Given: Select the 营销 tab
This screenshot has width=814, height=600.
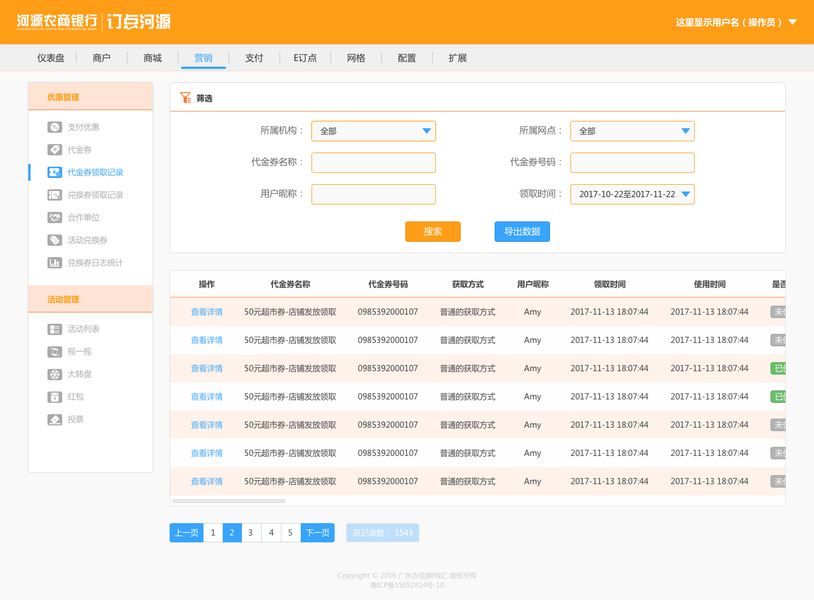Looking at the screenshot, I should click(204, 58).
